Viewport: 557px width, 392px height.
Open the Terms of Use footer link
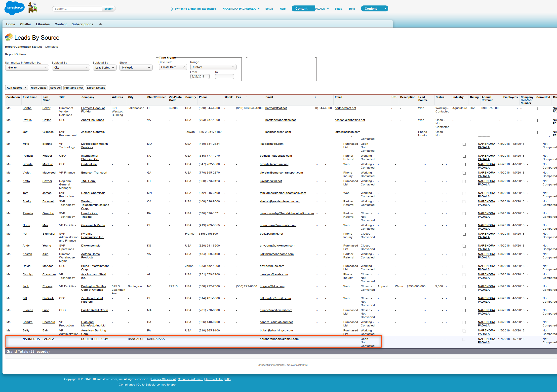[214, 379]
